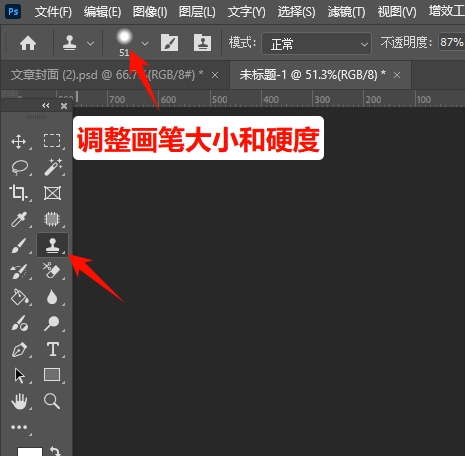Viewport: 465px width, 456px height.
Task: Select the Pen tool
Action: pos(19,350)
